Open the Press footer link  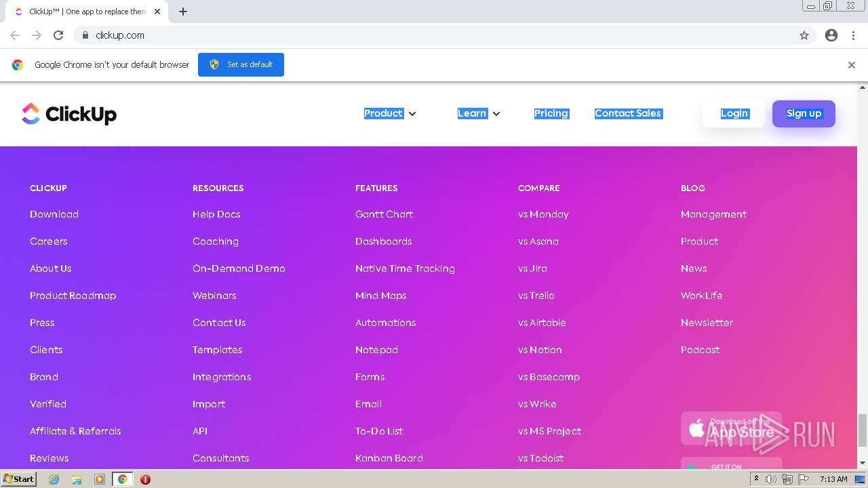pyautogui.click(x=42, y=323)
